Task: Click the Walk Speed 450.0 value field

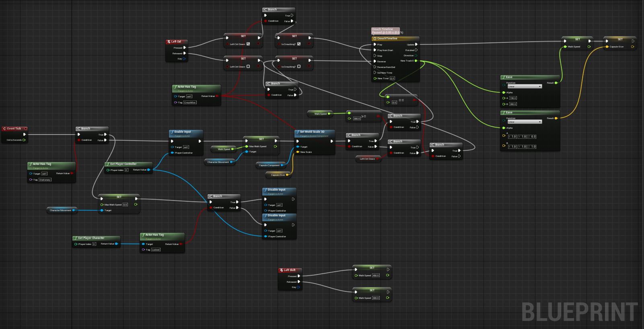Action: tap(376, 276)
